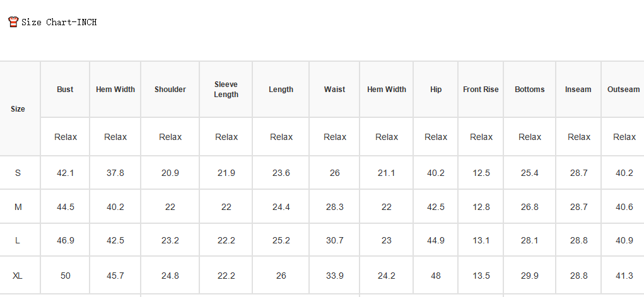Click the Sleeve Length column header

pos(226,89)
